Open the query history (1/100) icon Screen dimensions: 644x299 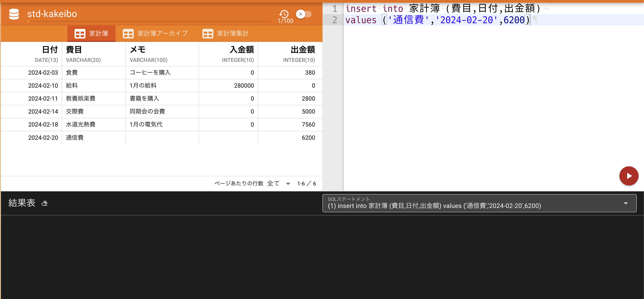(x=284, y=15)
